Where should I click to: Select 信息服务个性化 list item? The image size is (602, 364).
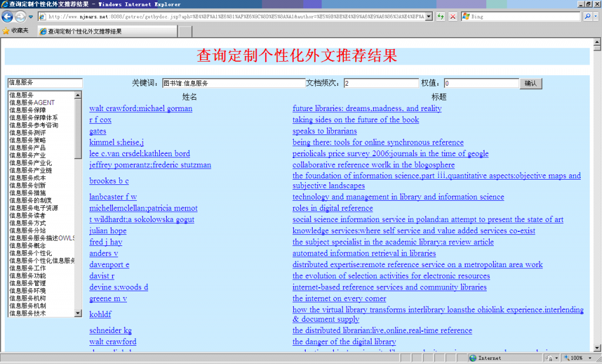coord(31,253)
